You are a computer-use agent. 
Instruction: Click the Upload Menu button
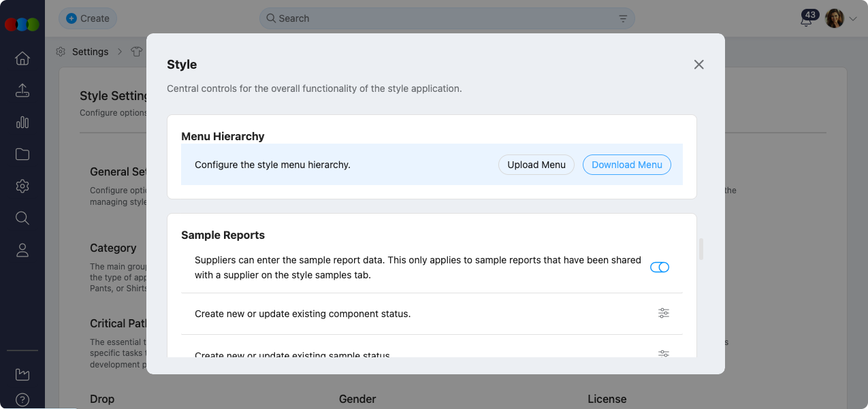point(536,165)
